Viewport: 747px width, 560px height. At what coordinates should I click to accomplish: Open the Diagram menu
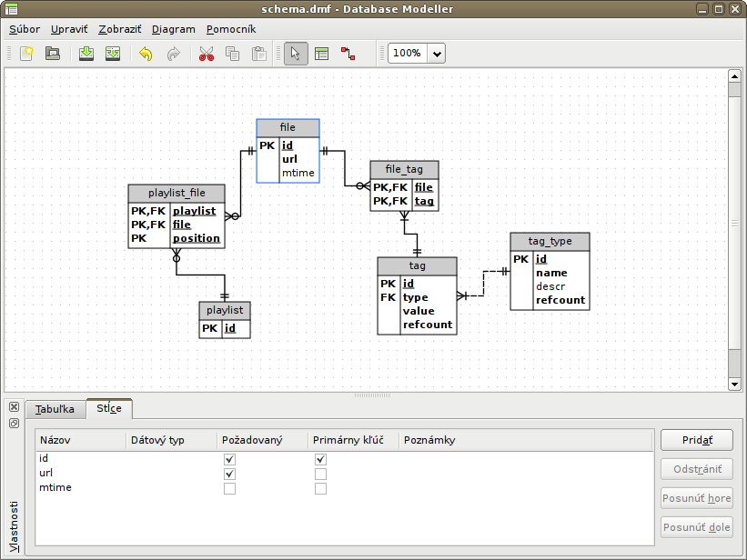click(174, 29)
